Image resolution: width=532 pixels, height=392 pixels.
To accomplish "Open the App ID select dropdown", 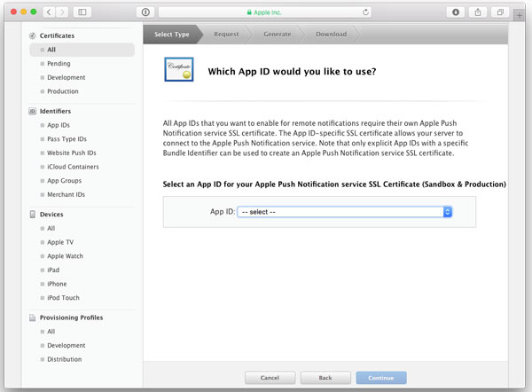I will 345,212.
